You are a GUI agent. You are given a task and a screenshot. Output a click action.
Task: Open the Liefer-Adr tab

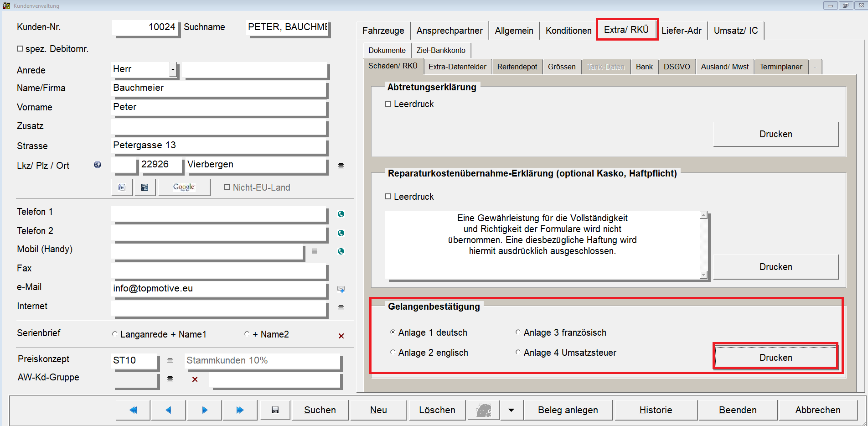click(x=682, y=31)
